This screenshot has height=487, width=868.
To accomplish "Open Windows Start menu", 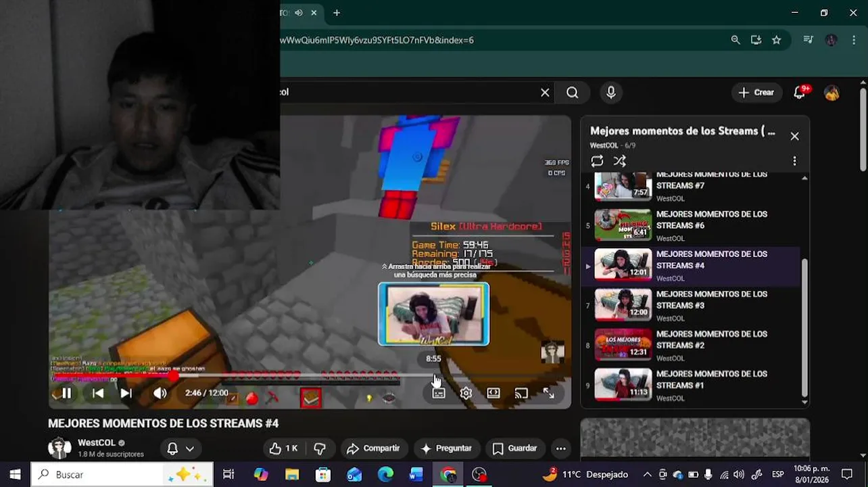I will [15, 474].
